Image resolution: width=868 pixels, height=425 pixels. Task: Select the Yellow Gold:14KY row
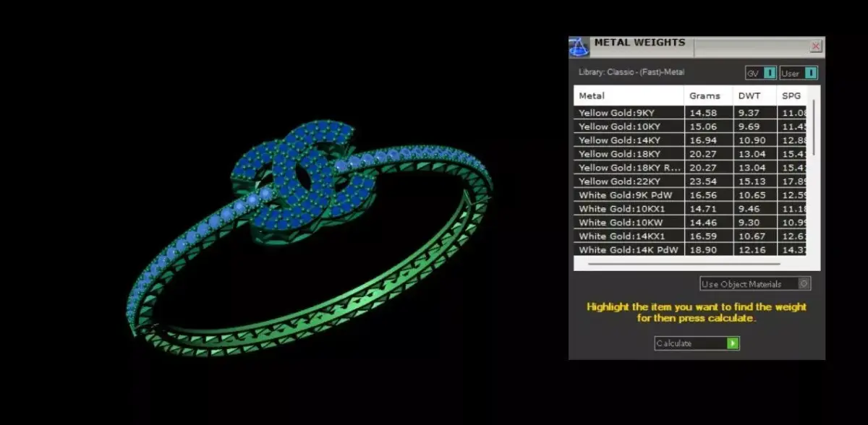click(690, 140)
